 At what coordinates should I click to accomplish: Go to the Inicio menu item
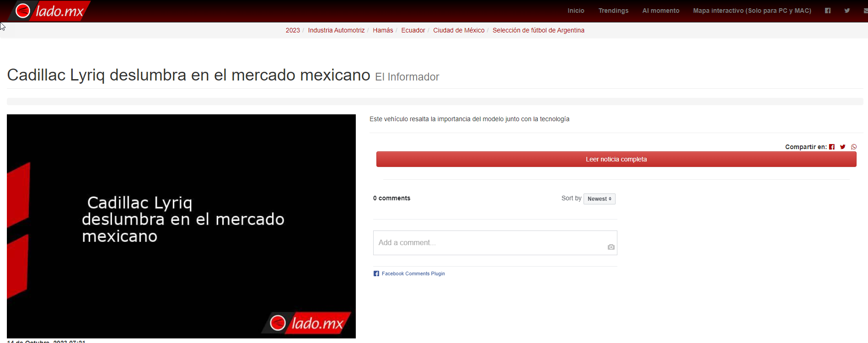(x=576, y=11)
